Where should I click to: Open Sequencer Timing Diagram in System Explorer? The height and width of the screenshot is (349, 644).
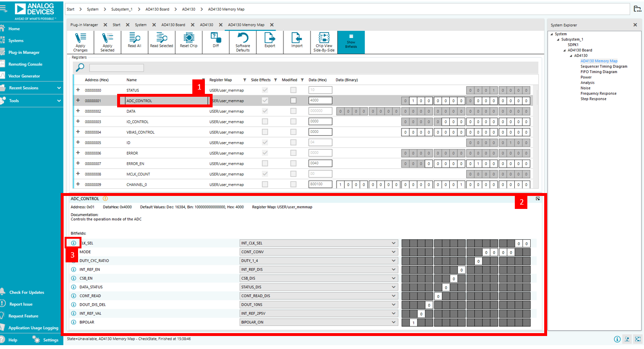coord(604,66)
